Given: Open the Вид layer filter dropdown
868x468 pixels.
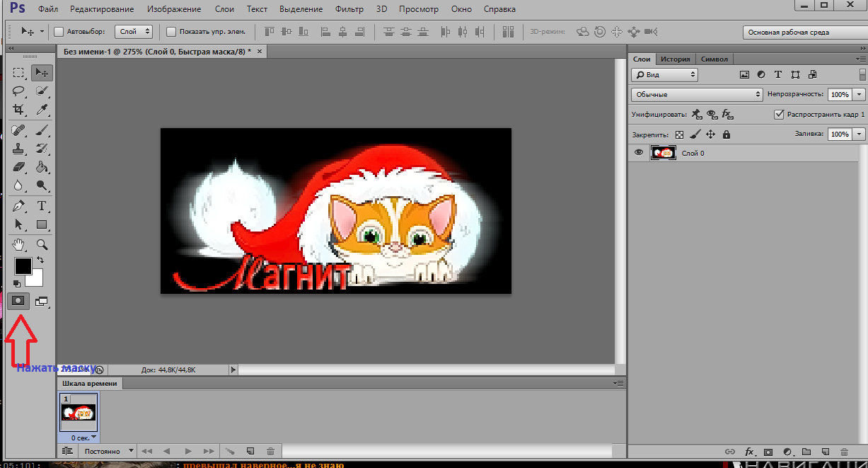Looking at the screenshot, I should tap(664, 74).
